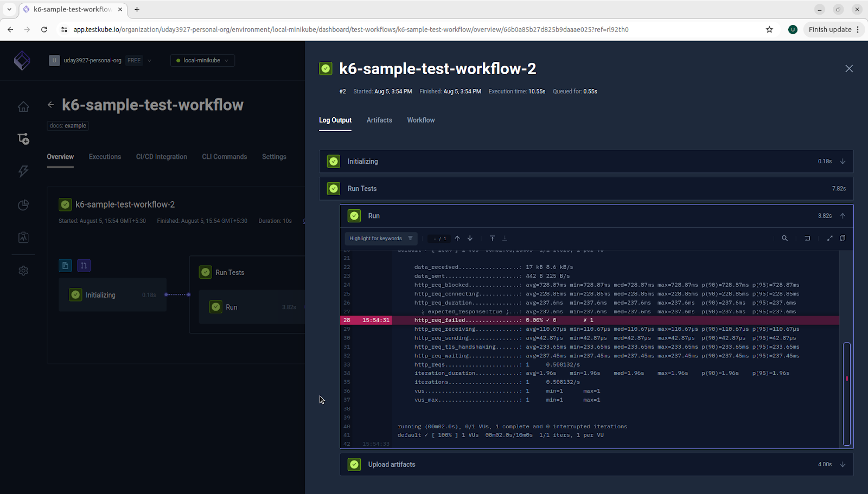The image size is (868, 494).
Task: Toggle line wrap in log viewer
Action: 807,238
